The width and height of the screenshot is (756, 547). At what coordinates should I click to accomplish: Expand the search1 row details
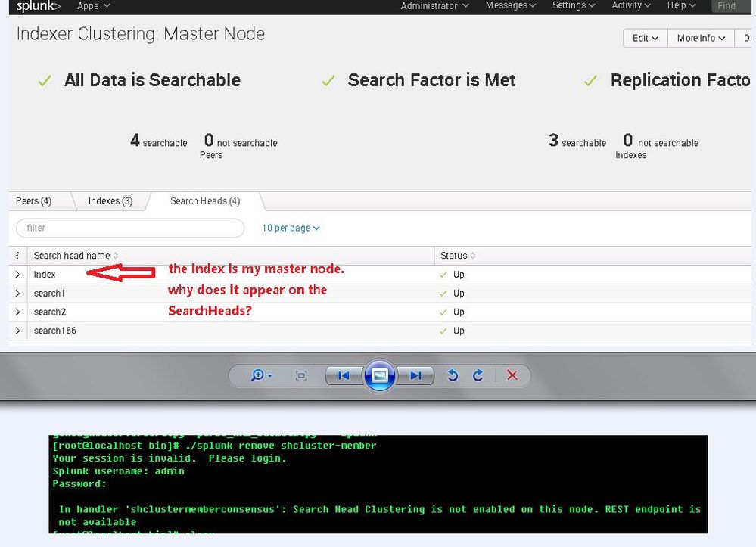18,294
